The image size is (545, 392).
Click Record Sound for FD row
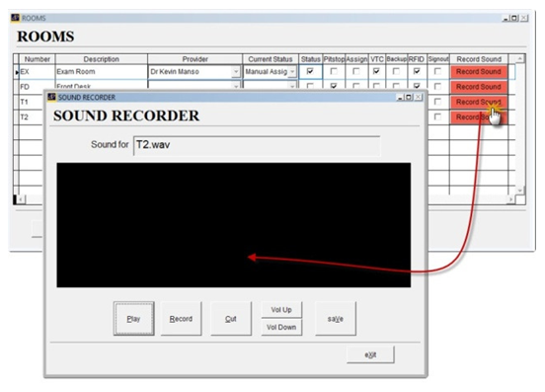click(x=478, y=87)
